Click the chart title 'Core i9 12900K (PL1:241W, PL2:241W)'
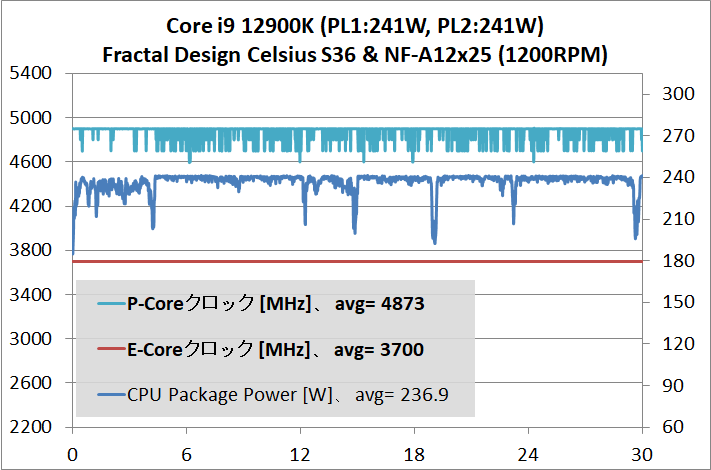The height and width of the screenshot is (470, 711). tap(355, 26)
